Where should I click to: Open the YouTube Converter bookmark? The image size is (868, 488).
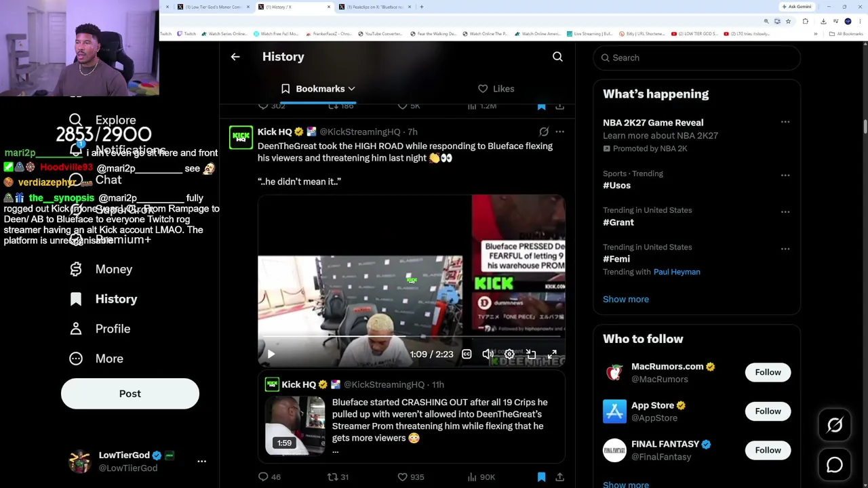pos(380,34)
